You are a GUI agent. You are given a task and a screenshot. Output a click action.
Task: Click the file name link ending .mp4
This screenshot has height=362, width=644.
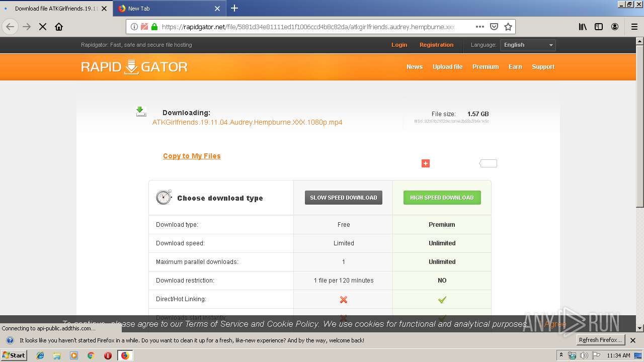(248, 122)
